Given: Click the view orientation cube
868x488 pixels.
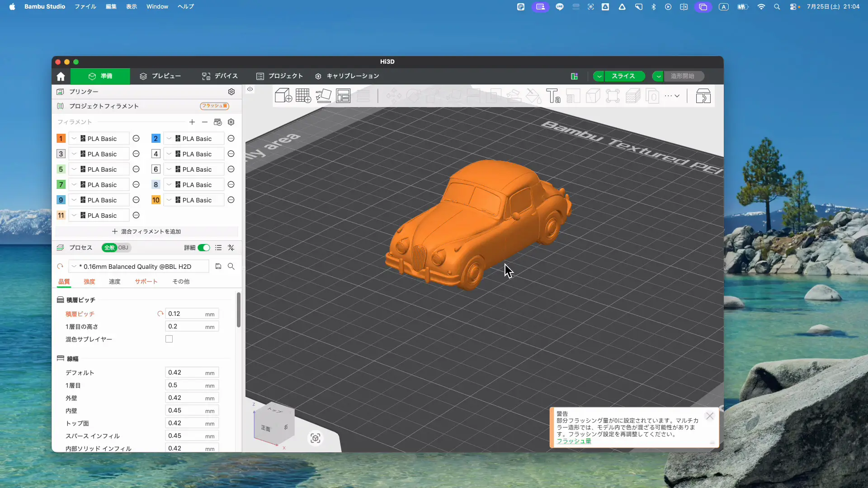Looking at the screenshot, I should (274, 425).
